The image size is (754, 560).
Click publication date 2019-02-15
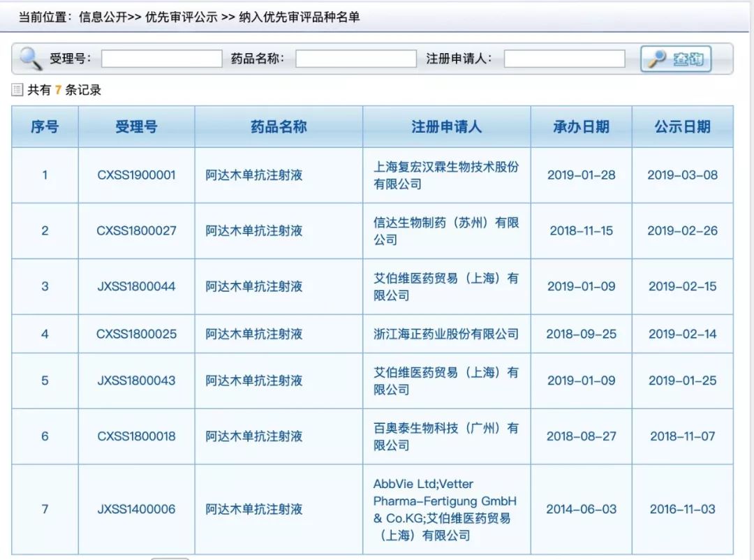click(x=682, y=287)
